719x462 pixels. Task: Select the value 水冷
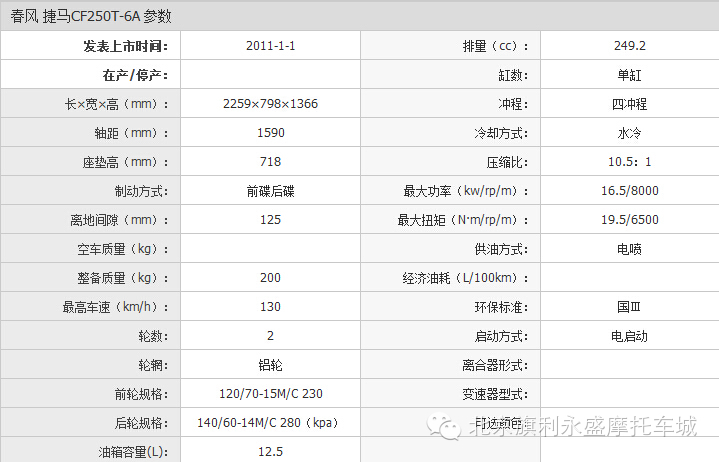pos(630,133)
